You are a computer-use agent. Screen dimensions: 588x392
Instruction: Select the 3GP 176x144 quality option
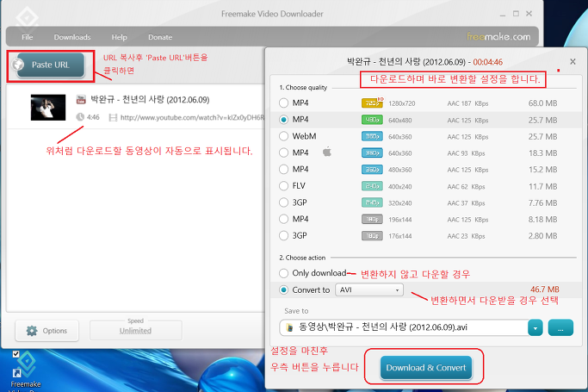pos(284,235)
